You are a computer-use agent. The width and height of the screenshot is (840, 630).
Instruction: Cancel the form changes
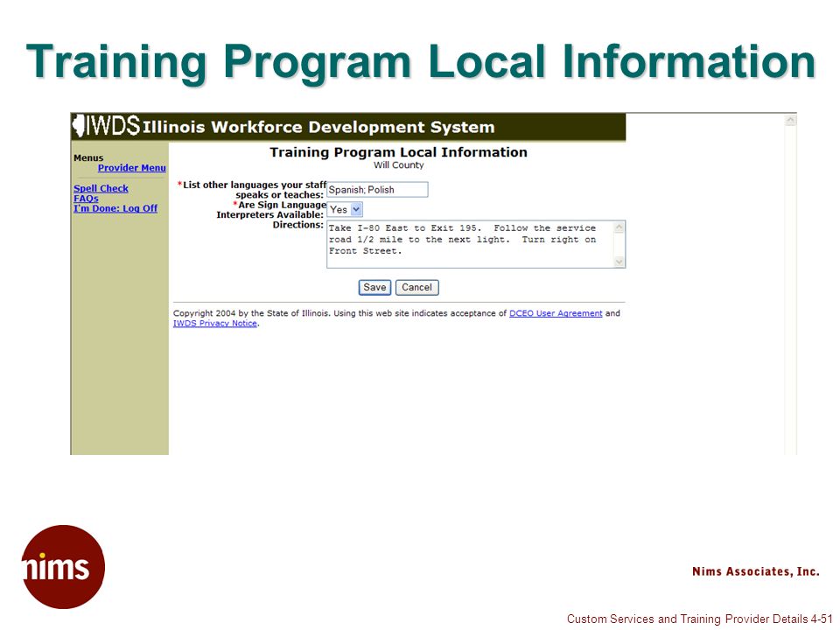point(416,288)
